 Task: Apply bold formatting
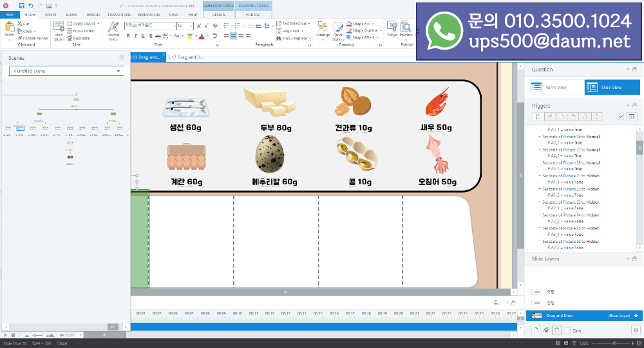pos(128,36)
